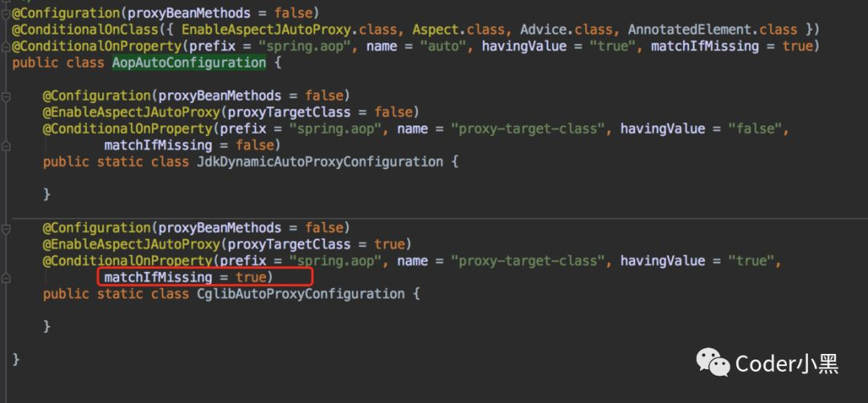Toggle fold marker beside matchIfMissing = true above CglibAutoProxyConfiguration
Image resolution: width=868 pixels, height=403 pixels.
click(6, 278)
